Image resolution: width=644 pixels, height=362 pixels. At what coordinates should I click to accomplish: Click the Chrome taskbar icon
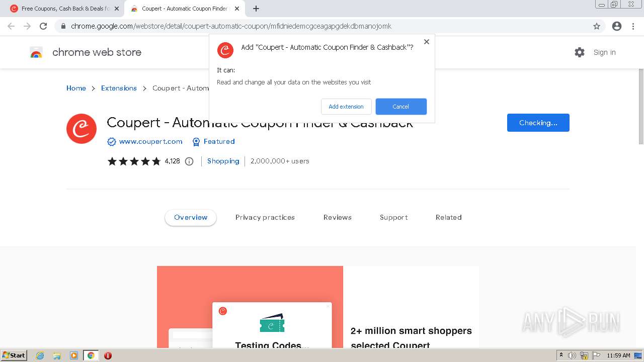tap(91, 355)
